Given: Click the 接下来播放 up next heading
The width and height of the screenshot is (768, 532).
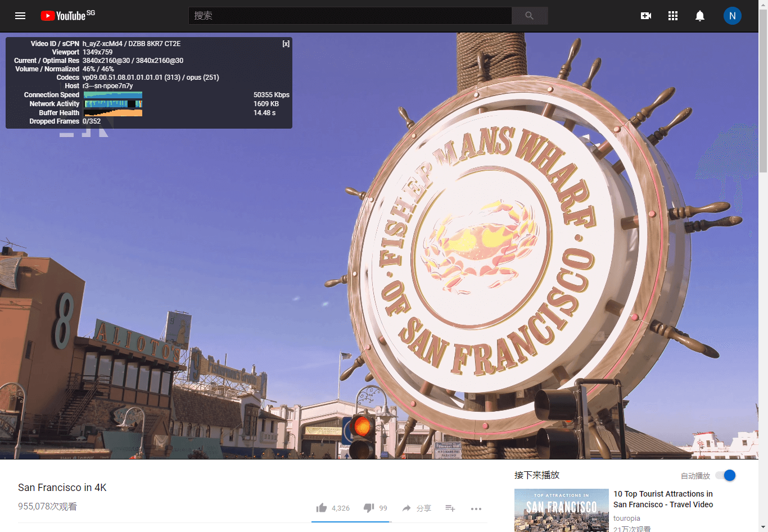Looking at the screenshot, I should [537, 475].
